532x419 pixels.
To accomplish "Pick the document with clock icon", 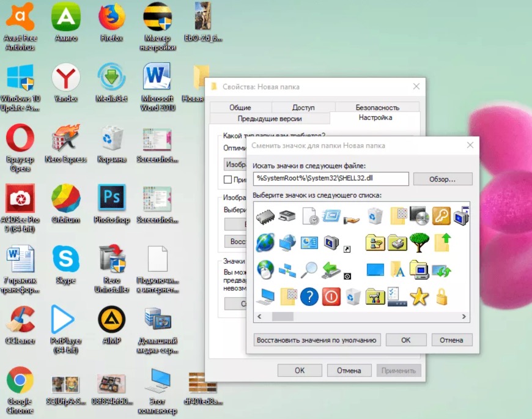I will (310, 216).
